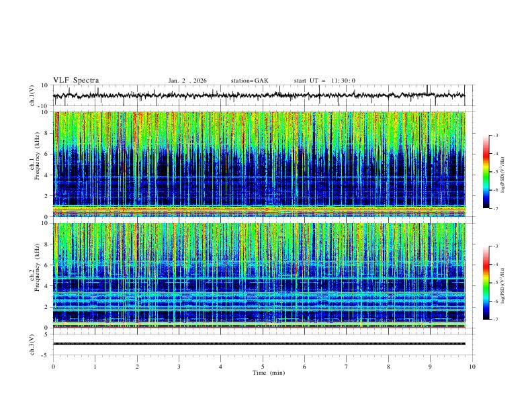The height and width of the screenshot is (411, 532).
Task: Click the 'start UT = 11:30:0' header text
Action: 324,81
